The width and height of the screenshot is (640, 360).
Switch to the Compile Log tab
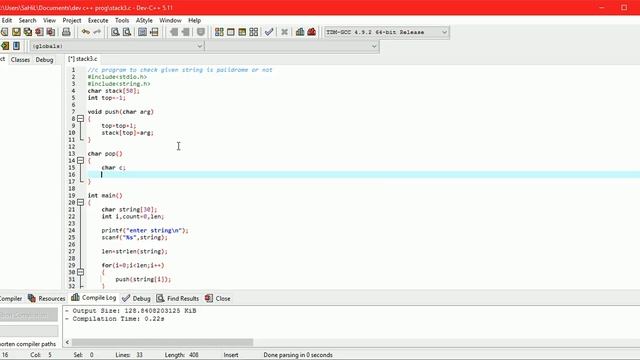tap(94, 298)
